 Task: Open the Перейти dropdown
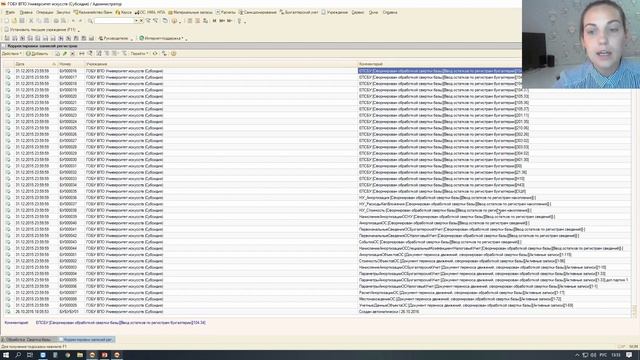point(139,53)
